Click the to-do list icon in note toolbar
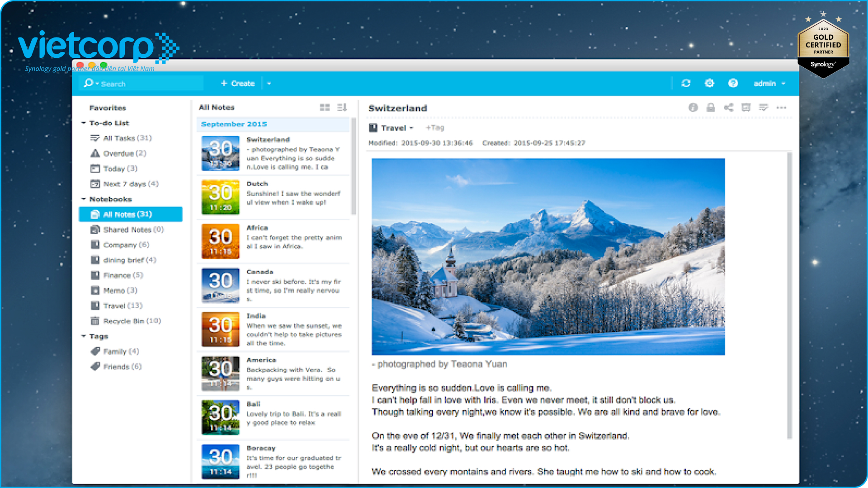 point(764,108)
